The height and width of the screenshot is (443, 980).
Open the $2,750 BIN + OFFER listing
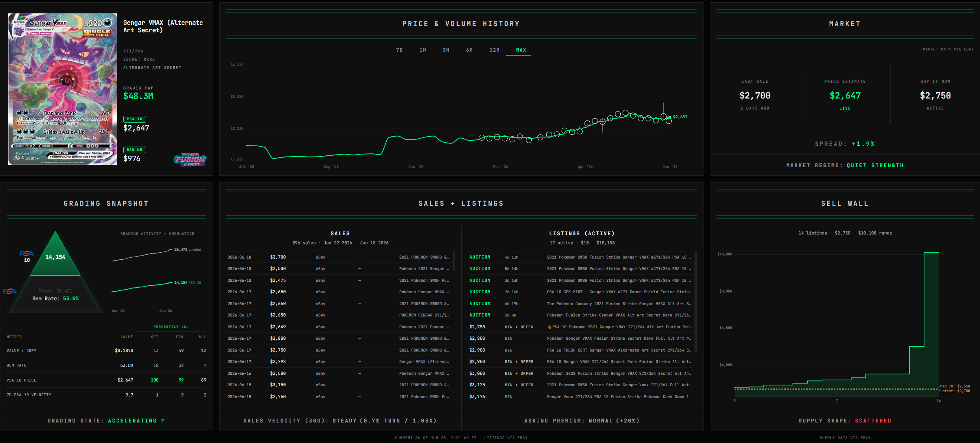[580, 327]
